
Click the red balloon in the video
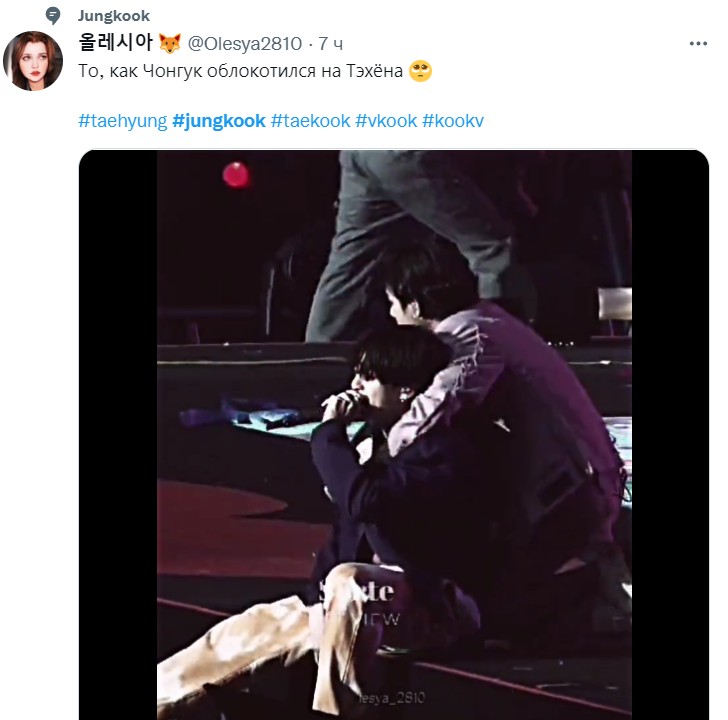click(236, 175)
